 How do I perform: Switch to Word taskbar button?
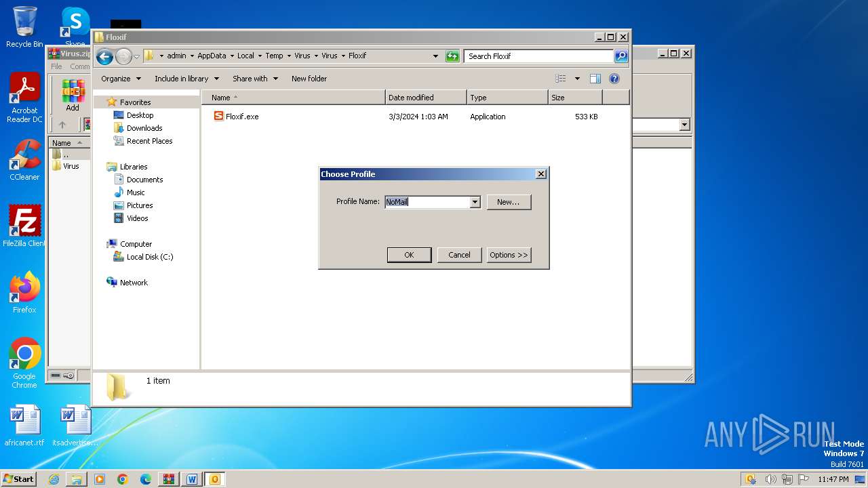click(192, 479)
